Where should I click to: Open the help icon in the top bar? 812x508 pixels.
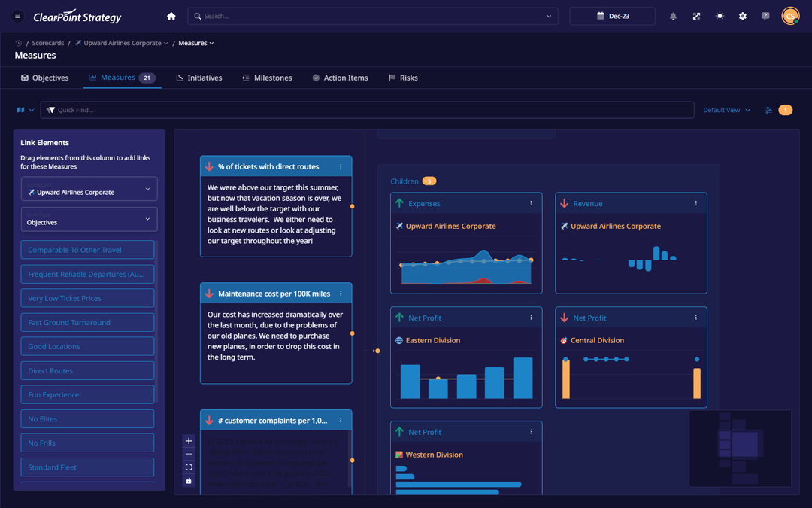click(x=765, y=15)
